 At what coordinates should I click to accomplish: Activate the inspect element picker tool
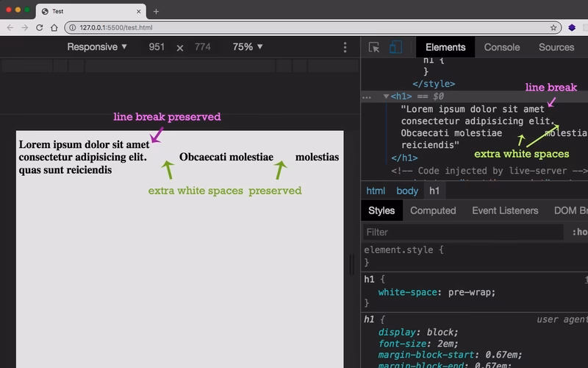(374, 47)
